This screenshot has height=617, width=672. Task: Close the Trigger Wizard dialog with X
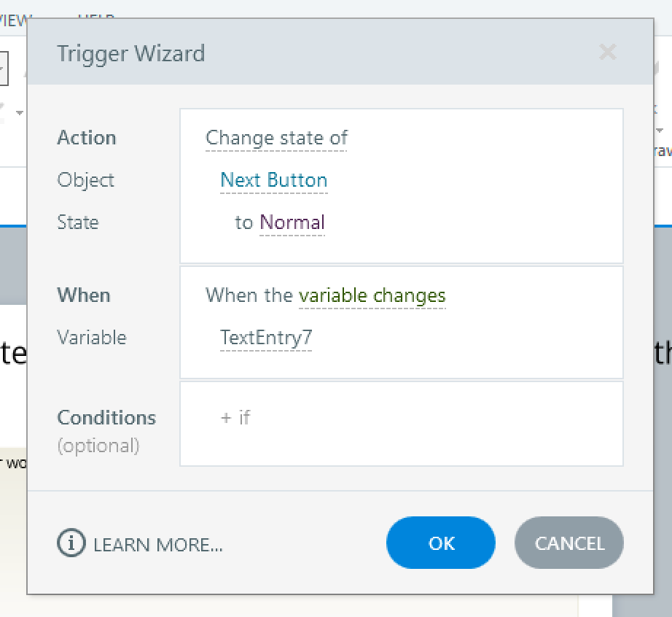click(607, 53)
